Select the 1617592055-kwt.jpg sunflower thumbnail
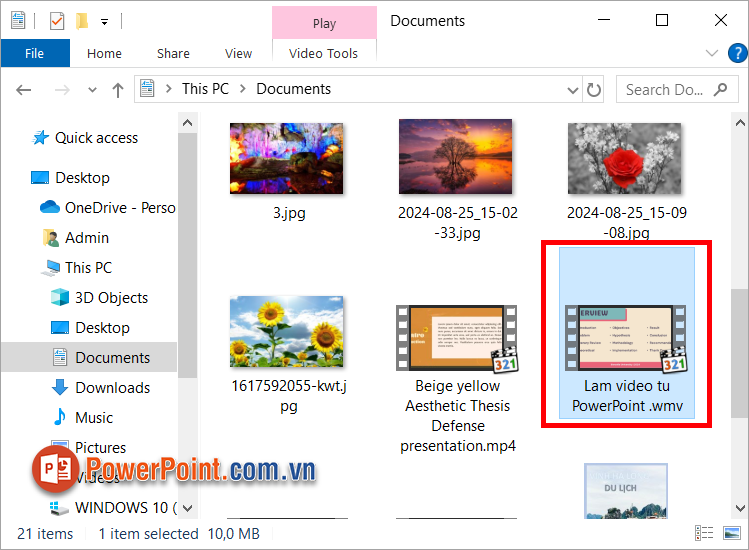 point(287,332)
